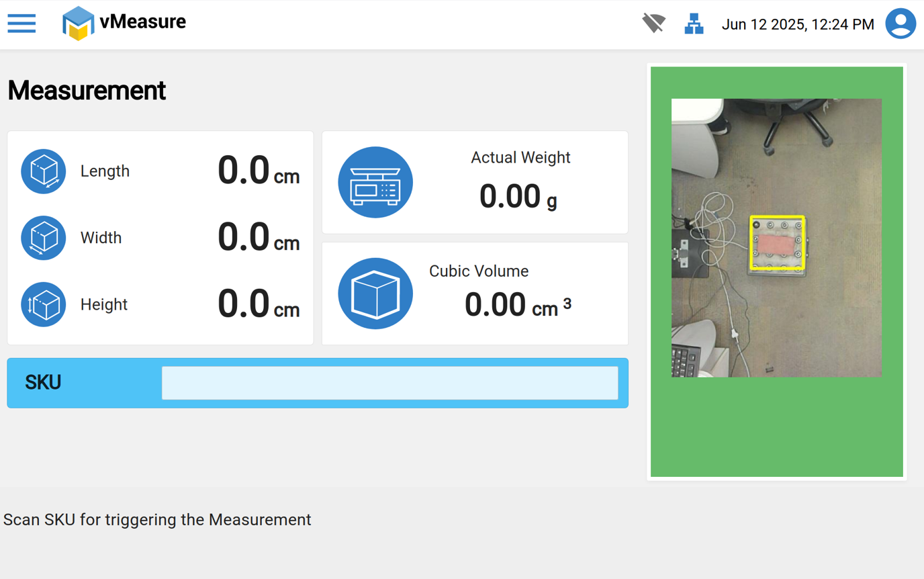Click the Height dimension icon

(x=44, y=304)
